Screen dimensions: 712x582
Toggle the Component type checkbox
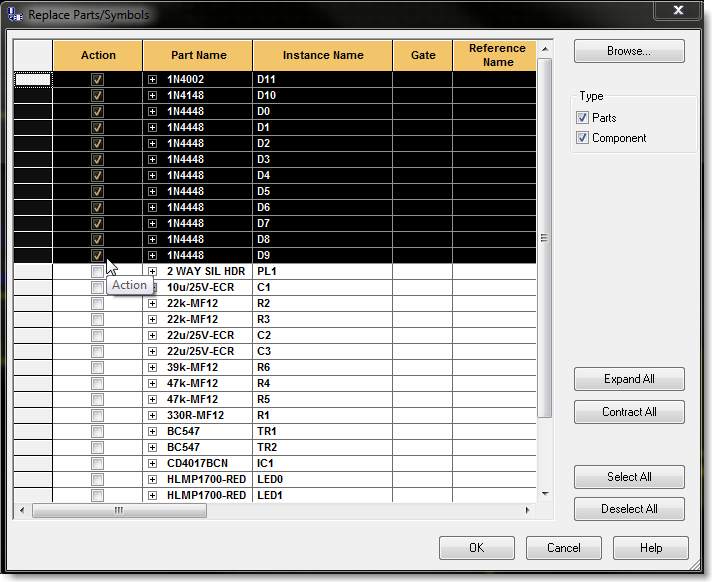(582, 138)
